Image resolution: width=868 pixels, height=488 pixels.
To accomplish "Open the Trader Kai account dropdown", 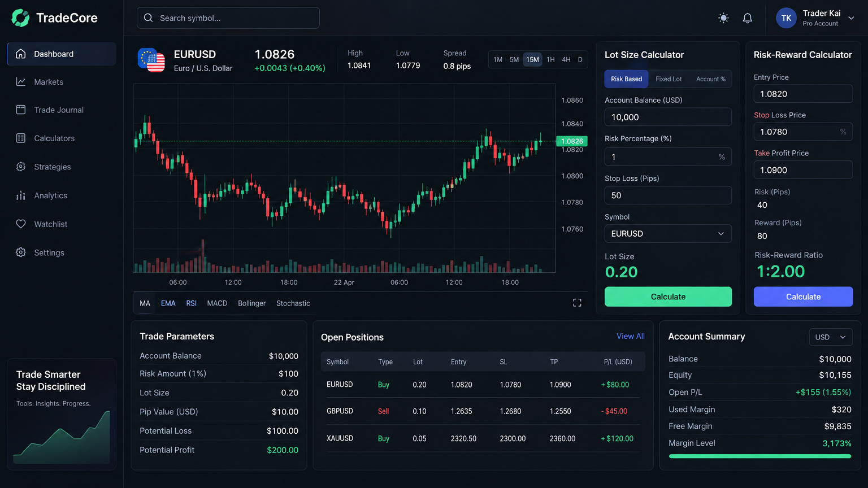I will [851, 18].
